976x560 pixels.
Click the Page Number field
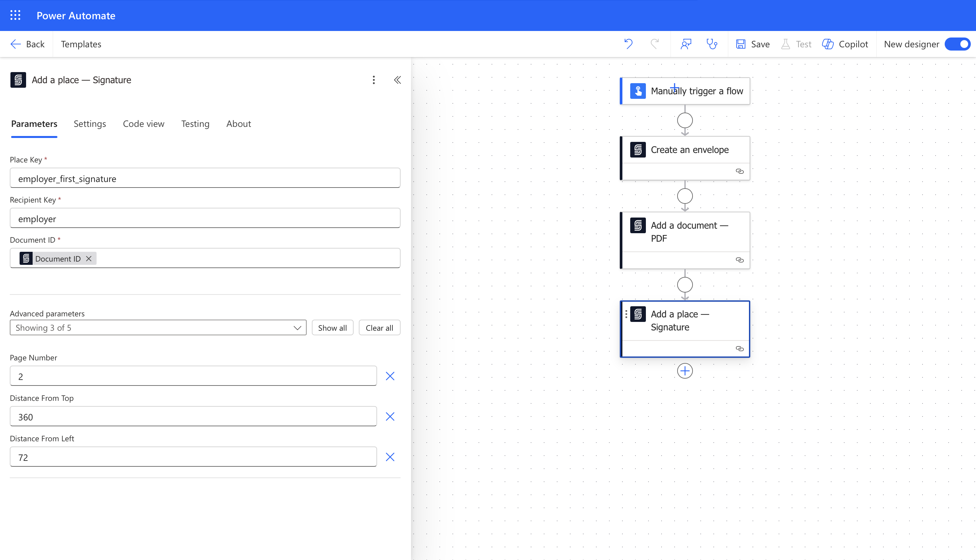point(193,376)
